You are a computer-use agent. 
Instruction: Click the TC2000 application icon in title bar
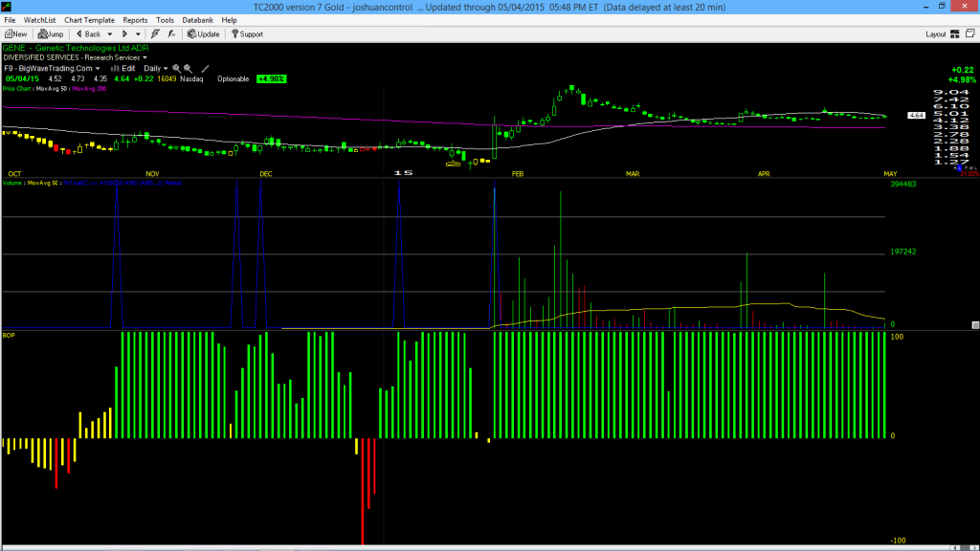point(7,7)
